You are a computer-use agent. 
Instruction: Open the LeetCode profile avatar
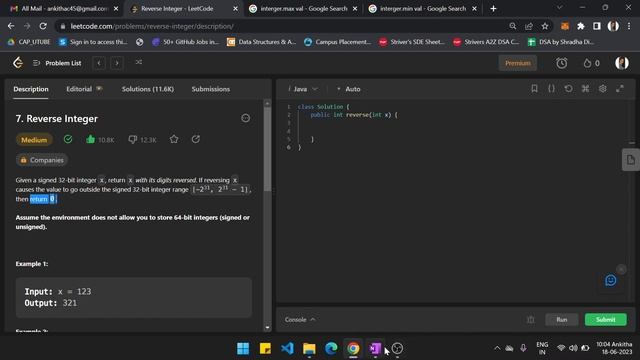[x=622, y=63]
